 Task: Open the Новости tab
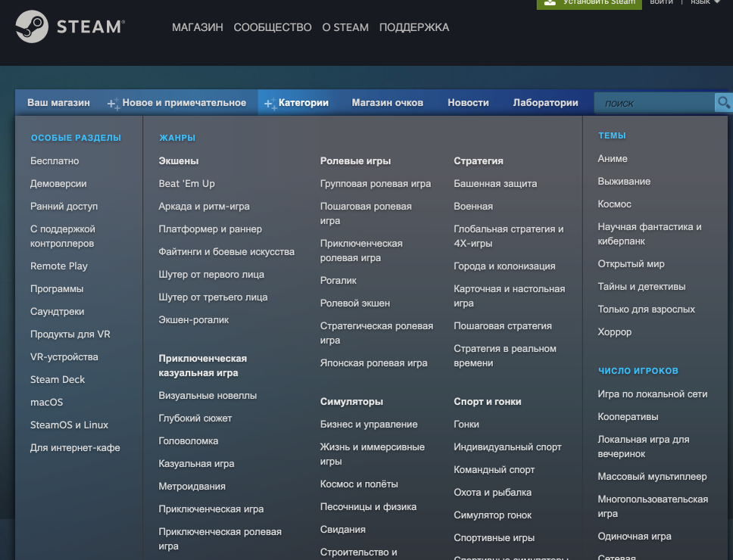pos(468,103)
